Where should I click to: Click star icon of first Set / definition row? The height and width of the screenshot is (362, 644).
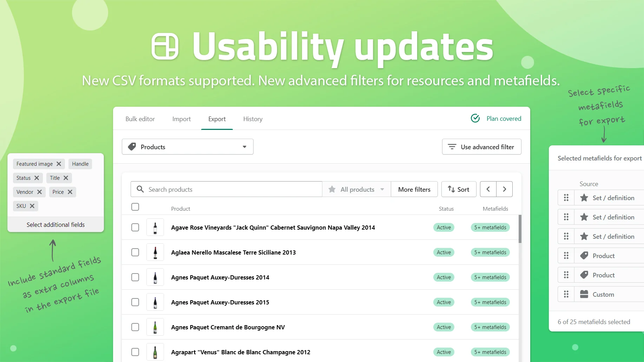pyautogui.click(x=584, y=198)
